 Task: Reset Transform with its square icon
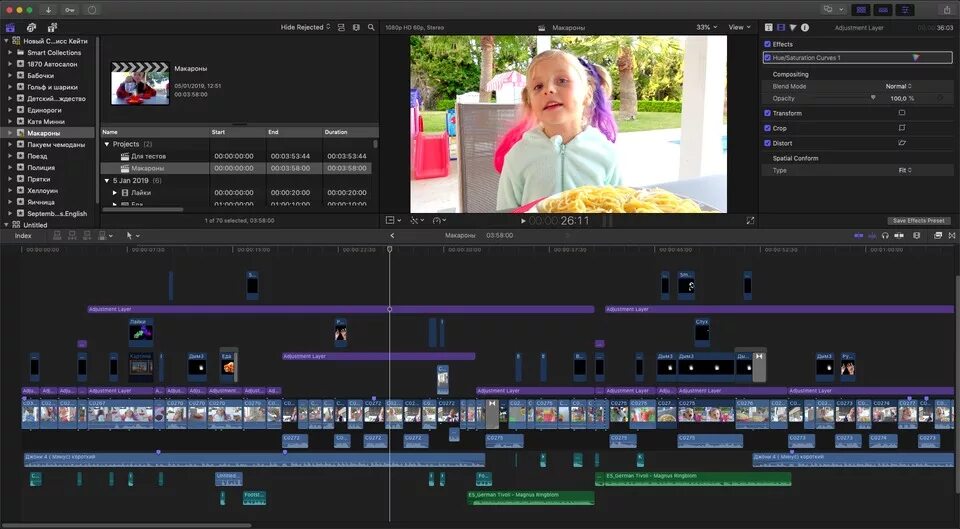tap(901, 113)
